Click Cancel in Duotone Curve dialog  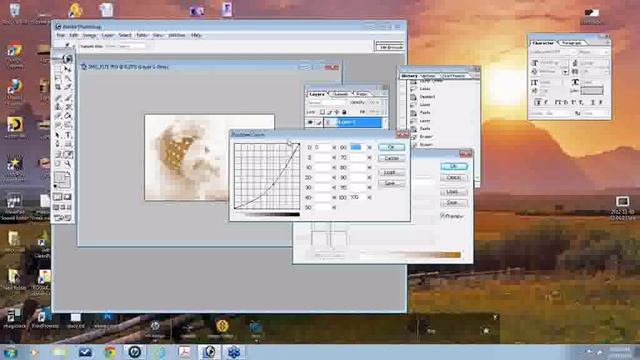click(x=391, y=158)
